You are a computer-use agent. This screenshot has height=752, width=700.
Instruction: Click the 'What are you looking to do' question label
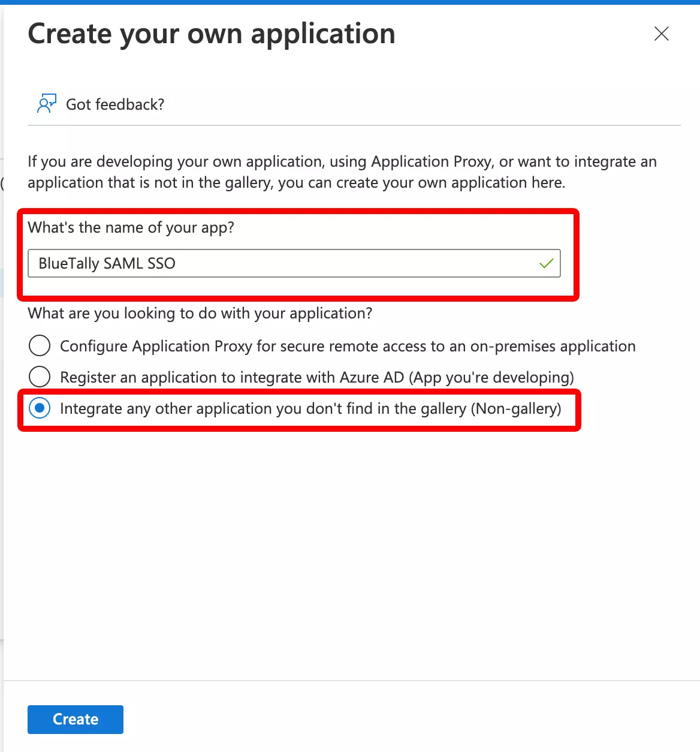pos(200,313)
